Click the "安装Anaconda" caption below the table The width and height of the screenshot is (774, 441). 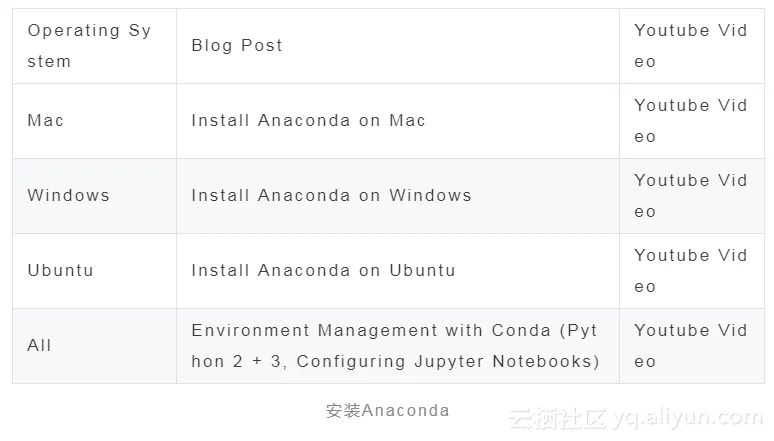pyautogui.click(x=387, y=411)
